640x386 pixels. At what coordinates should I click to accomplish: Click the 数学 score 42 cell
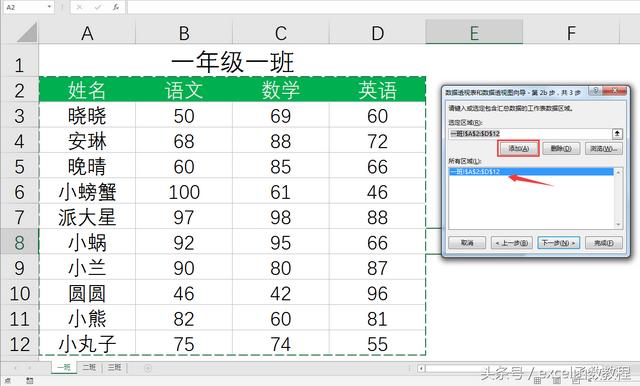pyautogui.click(x=280, y=293)
